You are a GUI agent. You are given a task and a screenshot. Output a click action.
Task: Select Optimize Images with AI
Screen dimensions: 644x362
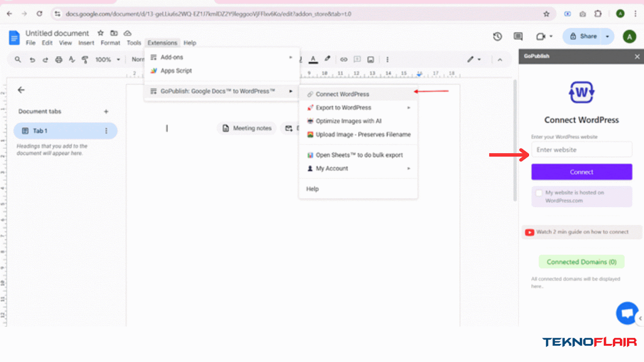point(358,121)
